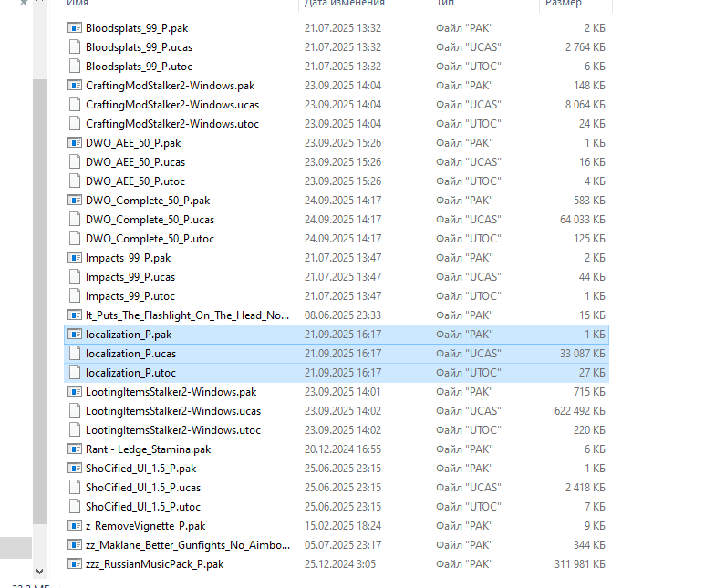This screenshot has width=715, height=588.
Task: Select the file name Rant - Ledge_Stamina.pak
Action: click(x=148, y=449)
